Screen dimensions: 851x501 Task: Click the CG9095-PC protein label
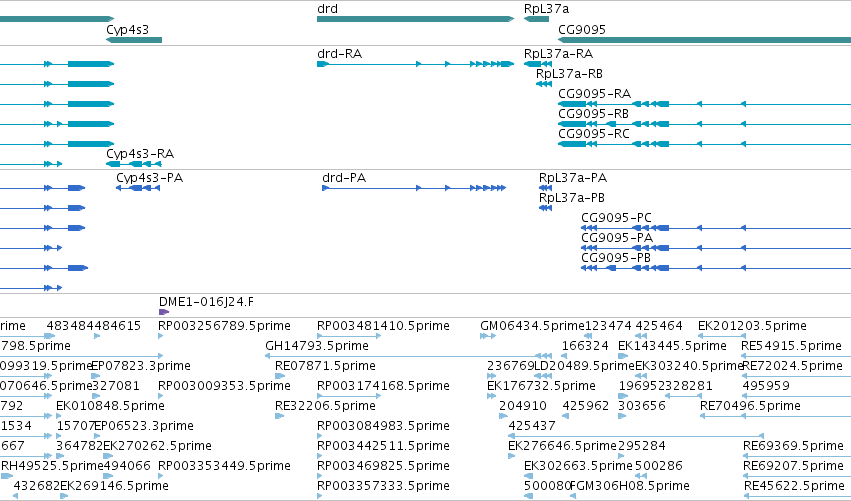[616, 218]
